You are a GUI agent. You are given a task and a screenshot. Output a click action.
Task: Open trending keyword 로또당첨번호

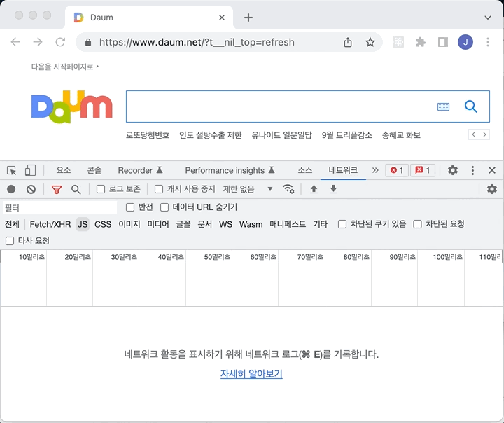[x=148, y=135]
